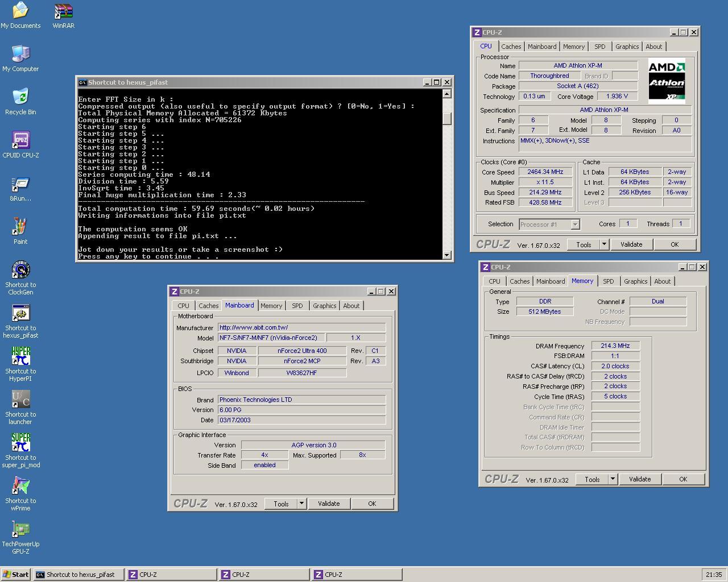Image resolution: width=728 pixels, height=582 pixels.
Task: Open About tab in top-right CPU-Z window
Action: (x=653, y=47)
